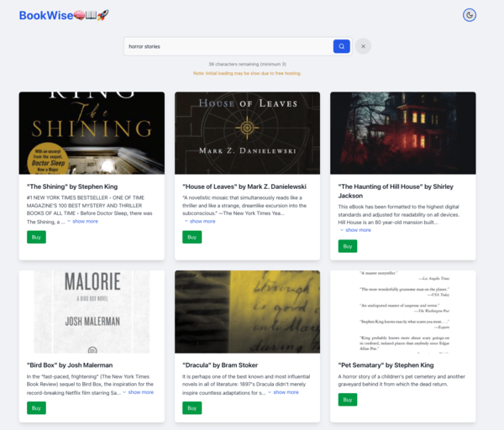504x430 pixels.
Task: Click the Pet Sematary description text
Action: pyautogui.click(x=402, y=380)
